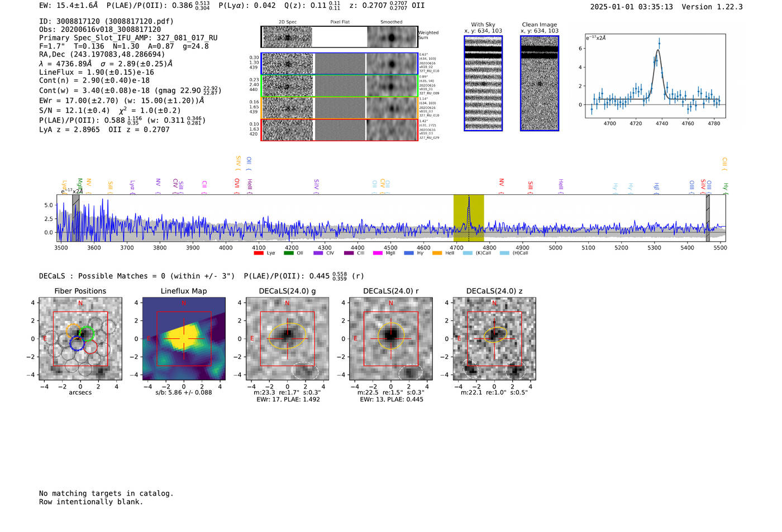Click the RA,Dec coordinates line

point(102,55)
